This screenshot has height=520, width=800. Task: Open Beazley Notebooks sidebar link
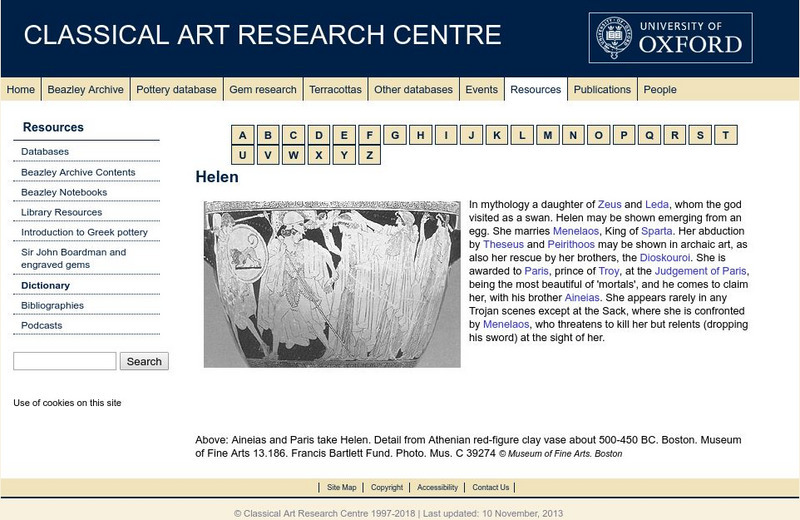click(x=64, y=192)
